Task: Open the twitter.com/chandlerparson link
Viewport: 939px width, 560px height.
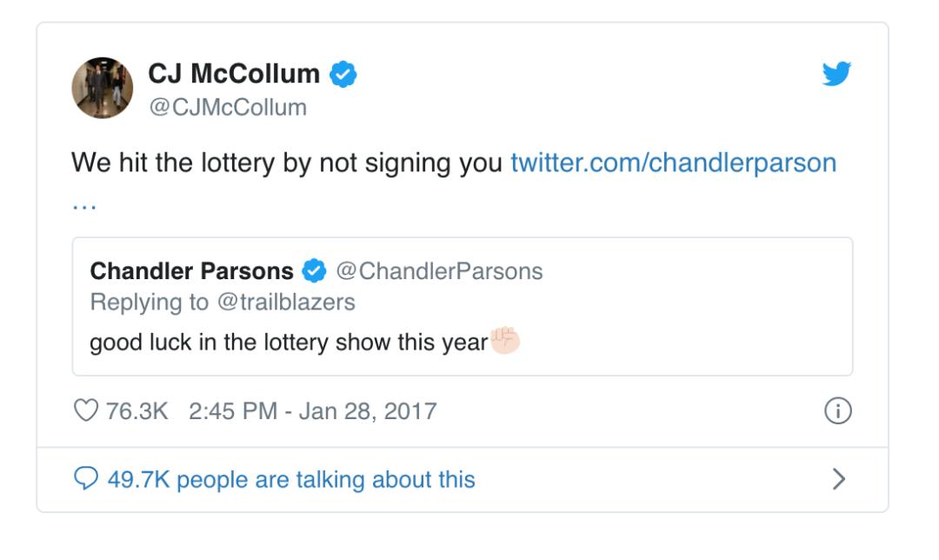Action: click(673, 163)
